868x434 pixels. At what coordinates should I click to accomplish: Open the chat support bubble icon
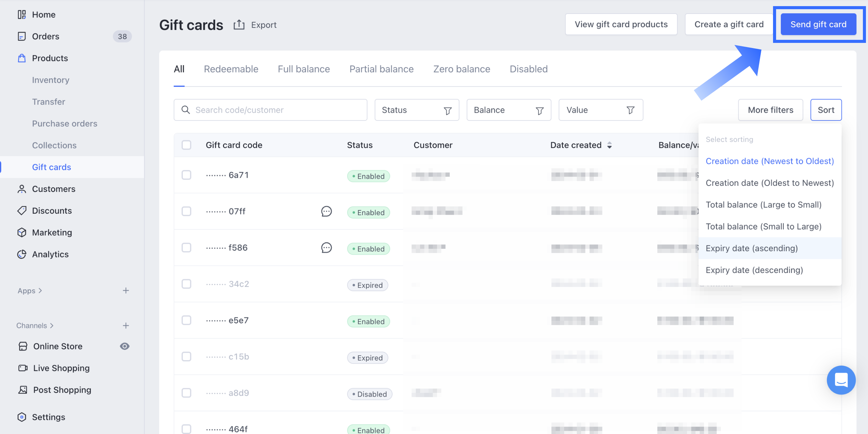point(841,380)
